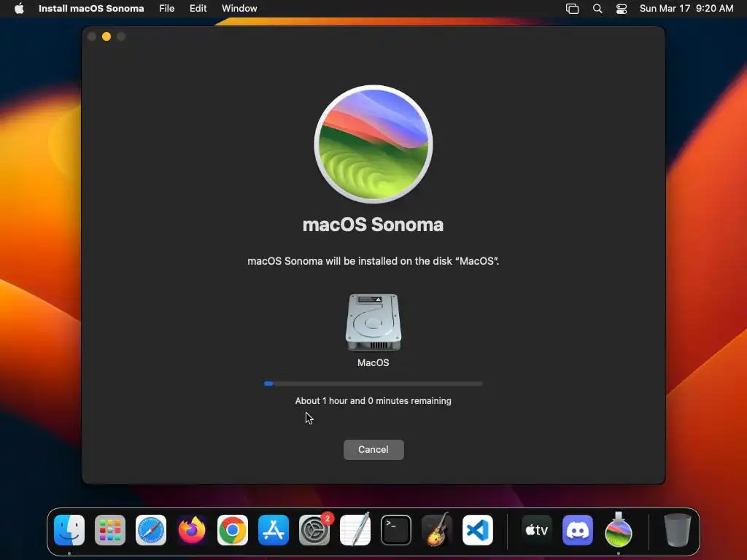747x560 pixels.
Task: Click the "MacOS" disk name label
Action: point(373,363)
